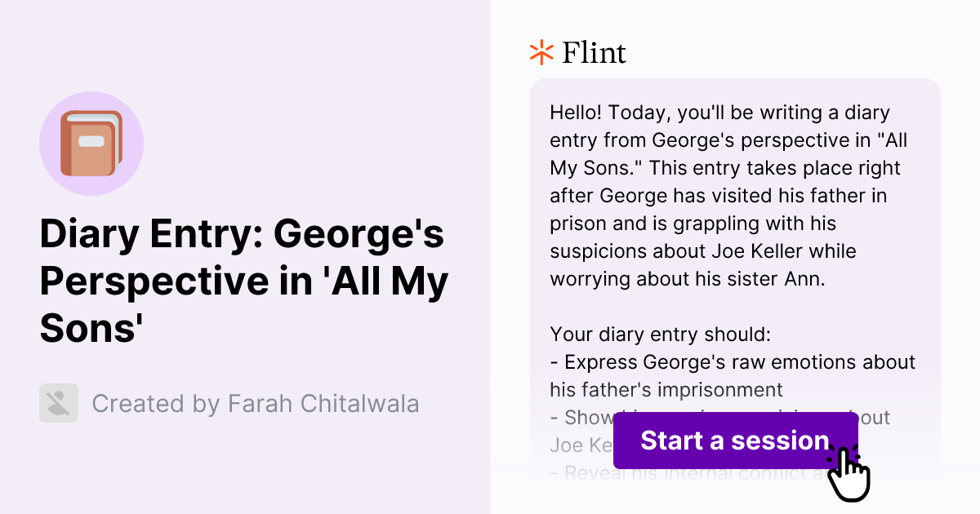Click the instructions message card from Flint
Image resolution: width=980 pixels, height=514 pixels.
coord(735,245)
